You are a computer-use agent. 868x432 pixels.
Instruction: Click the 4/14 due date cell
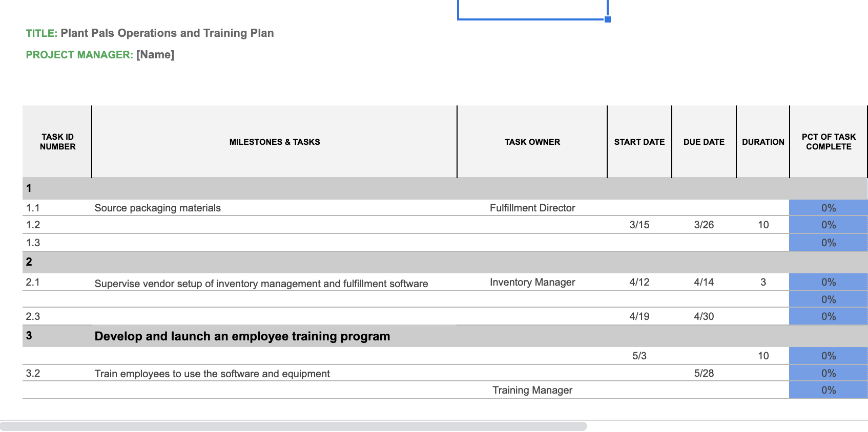pos(704,282)
